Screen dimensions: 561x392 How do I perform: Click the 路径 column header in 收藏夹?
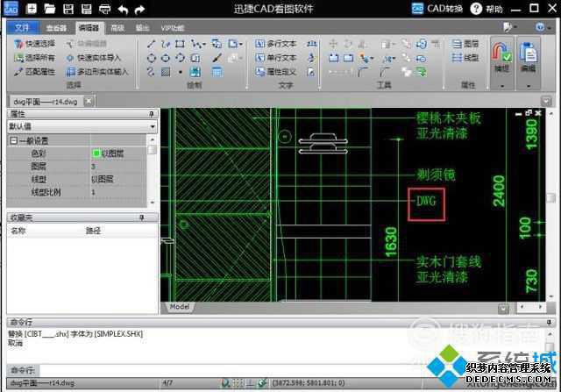tap(93, 231)
